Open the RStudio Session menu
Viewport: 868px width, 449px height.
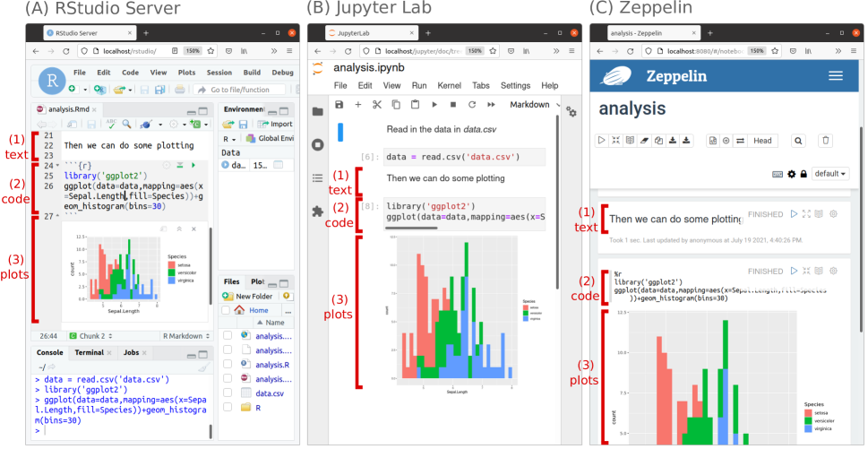tap(219, 73)
